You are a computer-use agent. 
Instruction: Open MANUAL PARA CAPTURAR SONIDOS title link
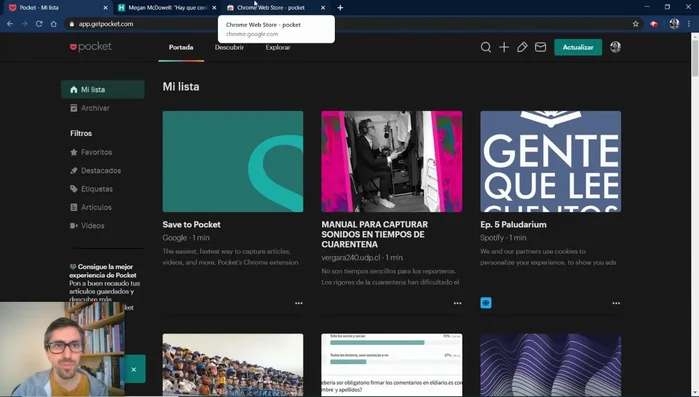(374, 234)
